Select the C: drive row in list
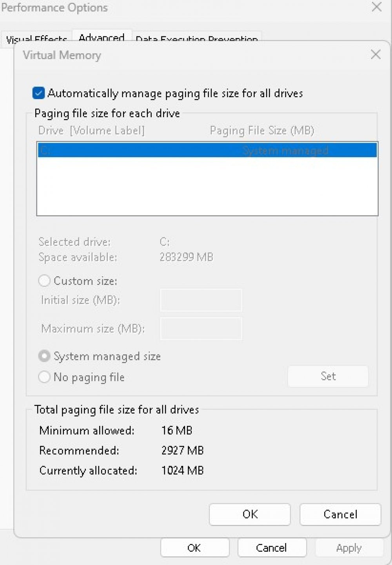The image size is (392, 565). (207, 150)
